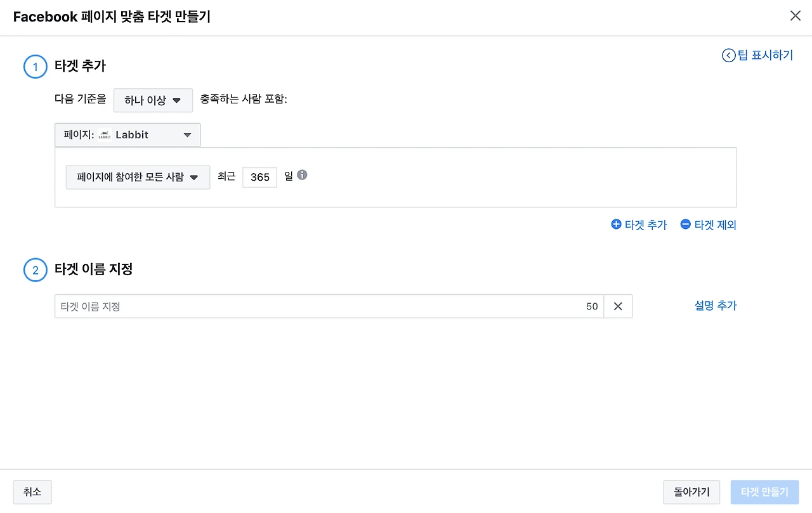Click the 설명 추가 link

(x=716, y=306)
